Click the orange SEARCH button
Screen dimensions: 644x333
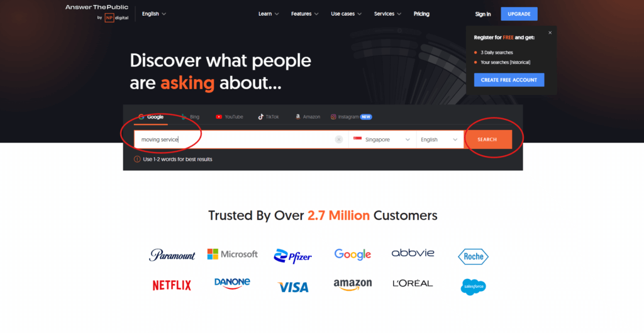pyautogui.click(x=488, y=139)
